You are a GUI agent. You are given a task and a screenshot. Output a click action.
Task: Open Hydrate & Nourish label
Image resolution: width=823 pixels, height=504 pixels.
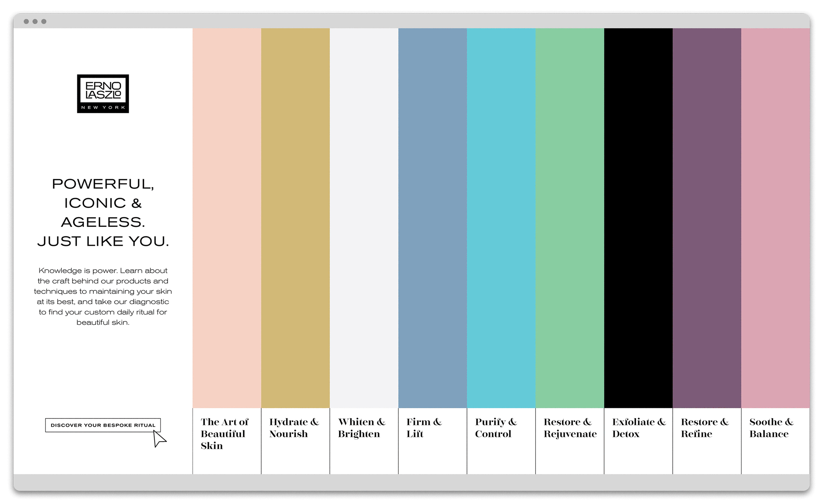click(x=294, y=428)
